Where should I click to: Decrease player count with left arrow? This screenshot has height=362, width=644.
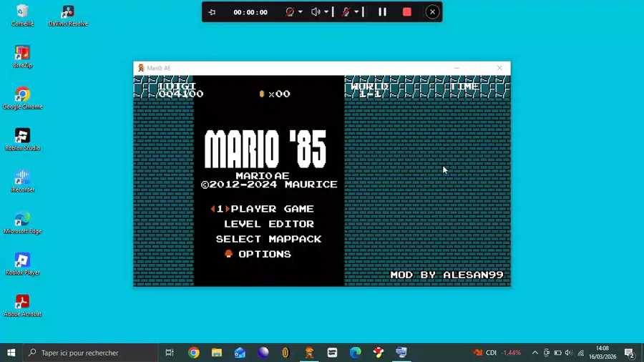click(213, 209)
